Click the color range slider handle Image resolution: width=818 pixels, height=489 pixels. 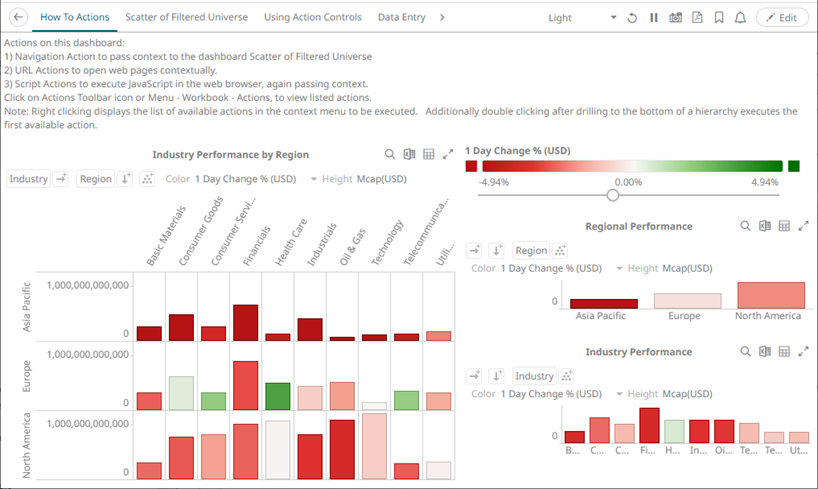613,196
